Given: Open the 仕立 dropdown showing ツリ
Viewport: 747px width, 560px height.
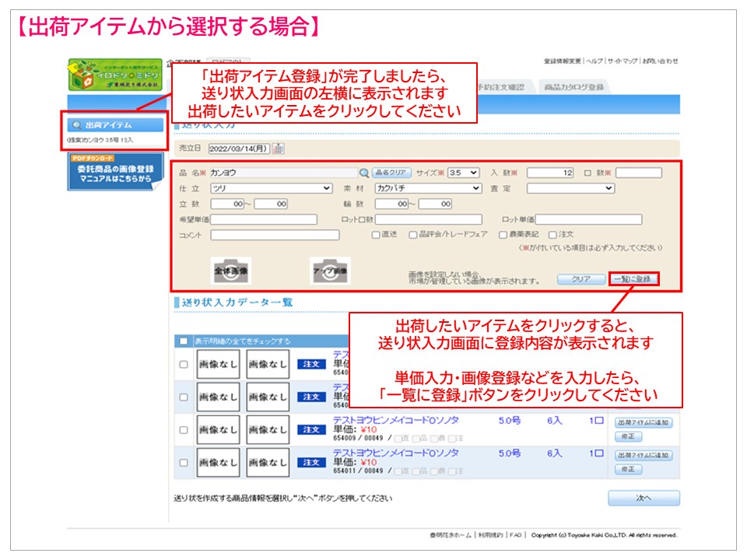Looking at the screenshot, I should coord(271,188).
